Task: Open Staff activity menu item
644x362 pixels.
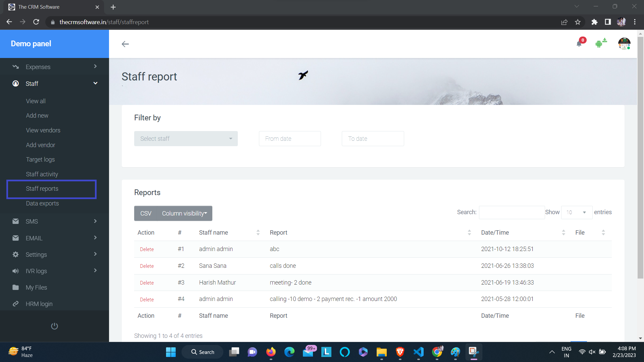Action: [x=42, y=174]
